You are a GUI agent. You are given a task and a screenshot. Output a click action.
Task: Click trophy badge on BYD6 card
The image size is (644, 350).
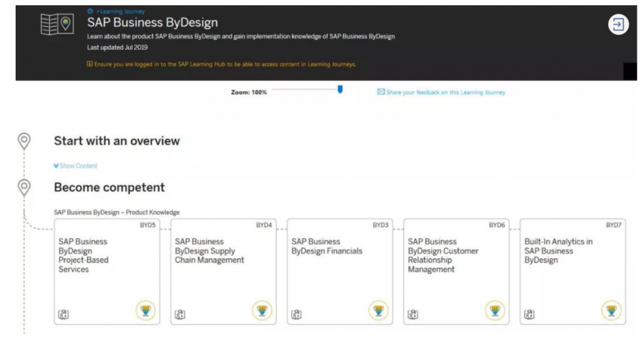pyautogui.click(x=494, y=311)
